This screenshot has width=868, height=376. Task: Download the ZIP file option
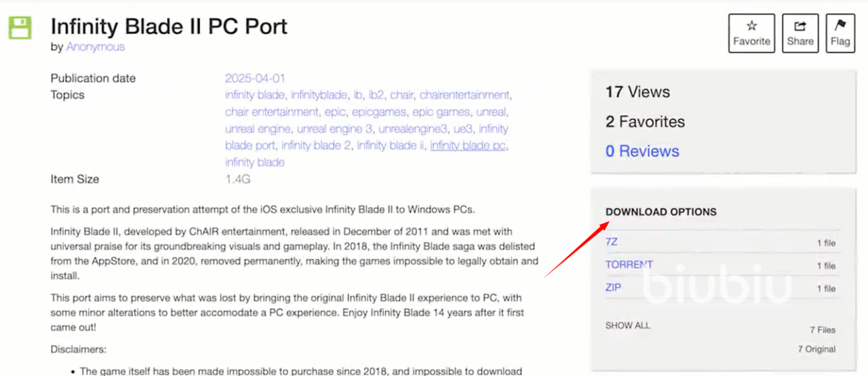pyautogui.click(x=613, y=288)
